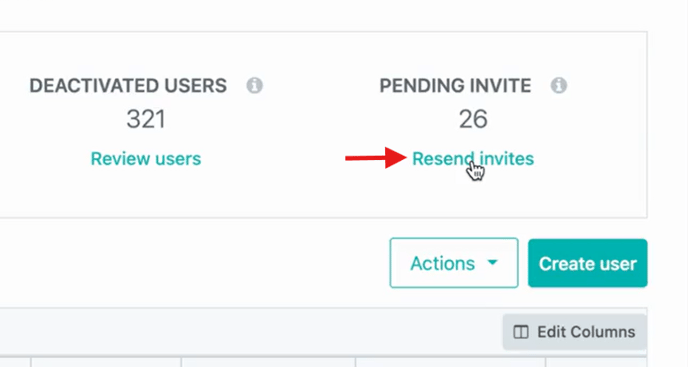The width and height of the screenshot is (688, 367).
Task: Click the caret arrow in the Actions button
Action: click(493, 263)
